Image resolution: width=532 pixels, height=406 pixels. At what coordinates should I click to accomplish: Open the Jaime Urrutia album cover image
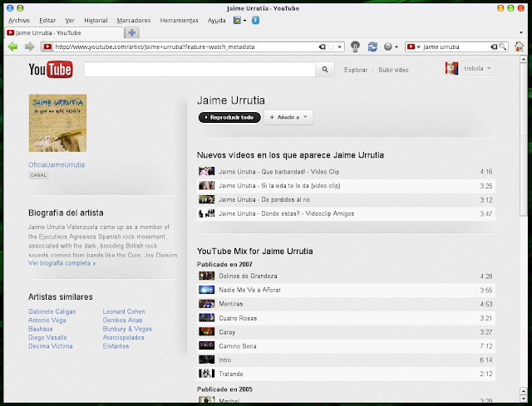coord(57,123)
